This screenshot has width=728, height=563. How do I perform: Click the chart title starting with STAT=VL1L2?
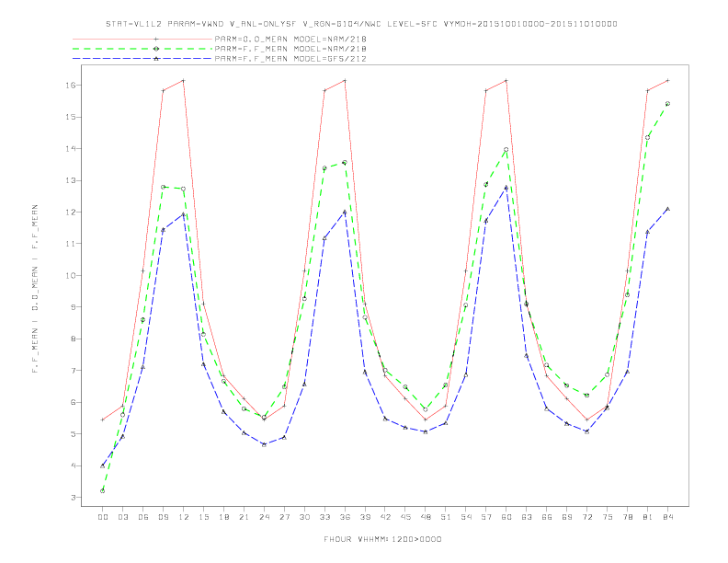coord(361,24)
